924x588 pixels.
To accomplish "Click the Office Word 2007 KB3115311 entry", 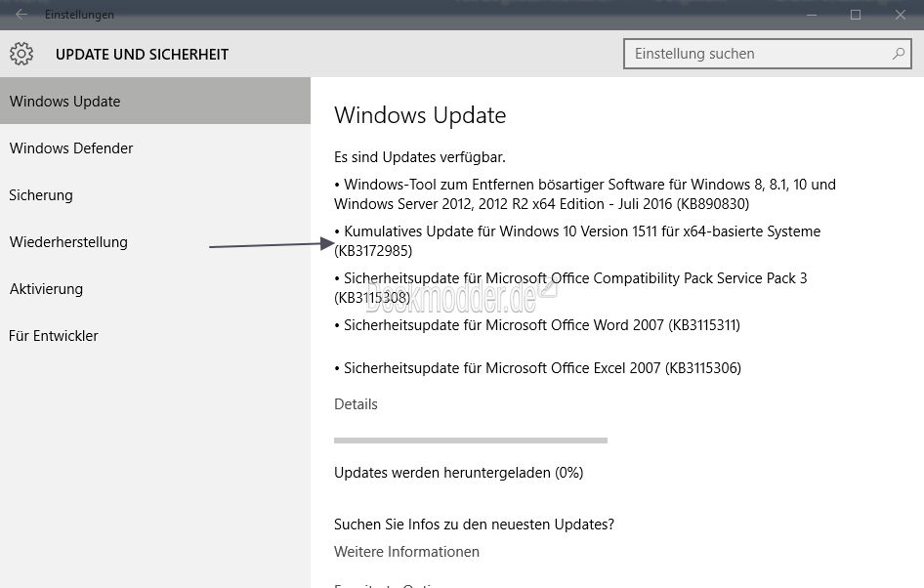I will pyautogui.click(x=537, y=325).
